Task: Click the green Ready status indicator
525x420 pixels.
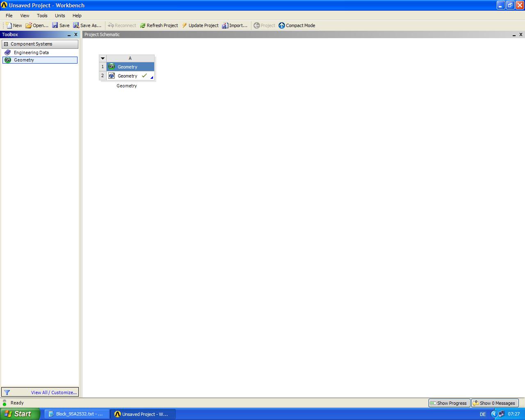Action: tap(5, 403)
